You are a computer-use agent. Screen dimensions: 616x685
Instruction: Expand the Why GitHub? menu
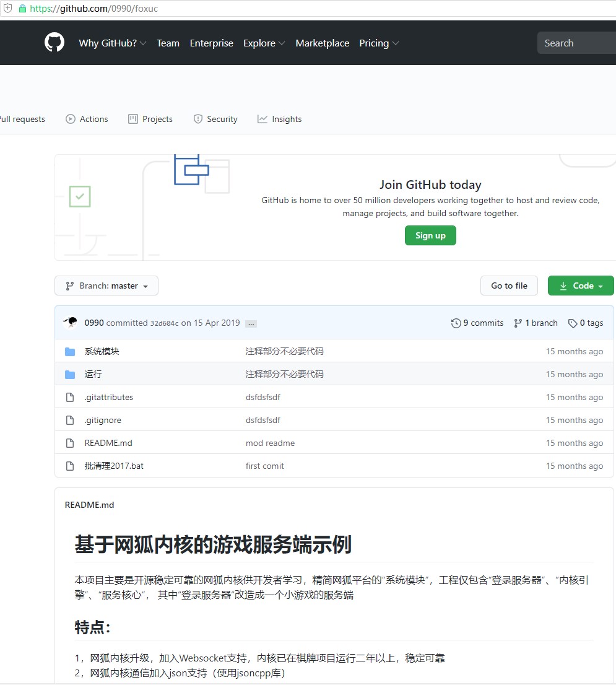[x=112, y=43]
